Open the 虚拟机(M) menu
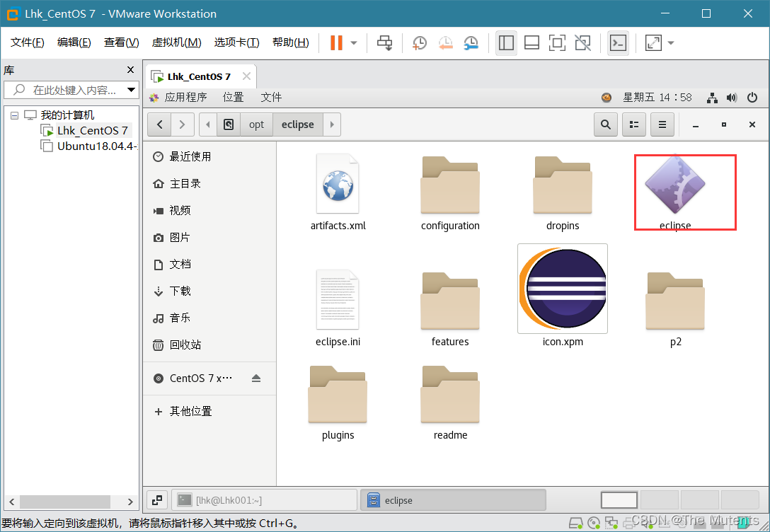770x532 pixels. pos(176,42)
